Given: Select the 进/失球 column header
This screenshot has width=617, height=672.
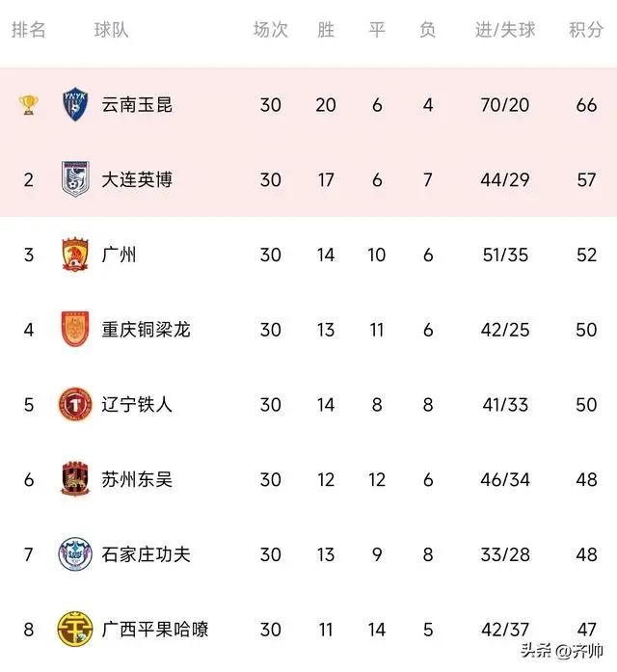Looking at the screenshot, I should 505,30.
